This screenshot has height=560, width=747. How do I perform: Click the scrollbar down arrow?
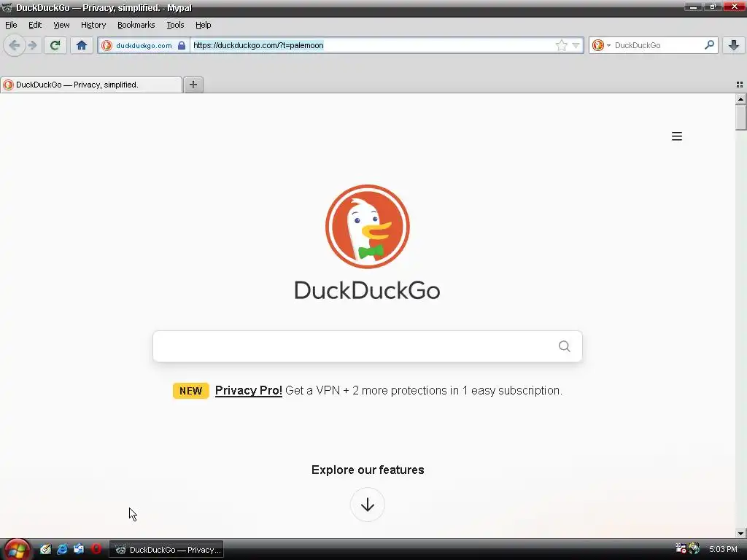741,533
